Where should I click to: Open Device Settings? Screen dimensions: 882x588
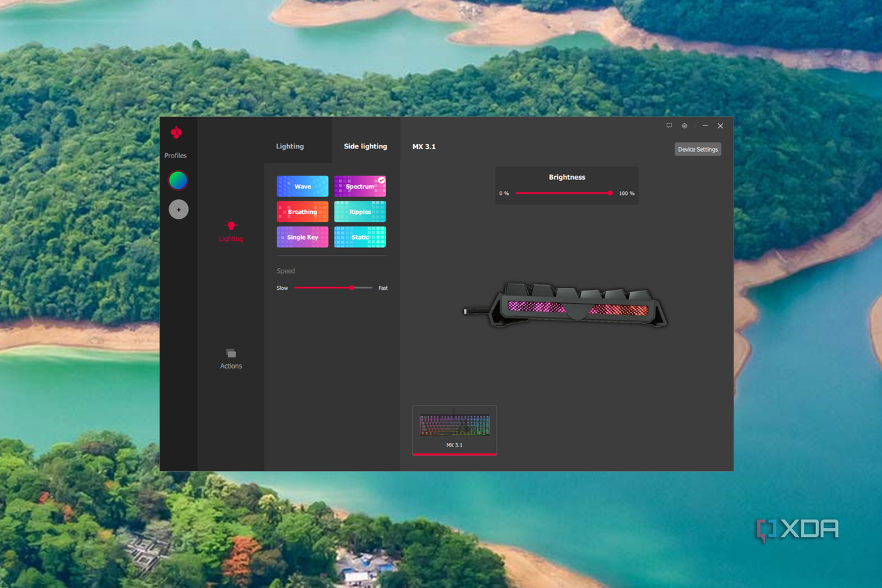pyautogui.click(x=697, y=149)
